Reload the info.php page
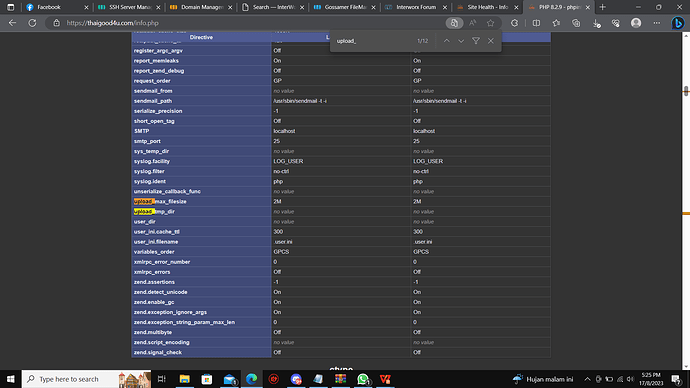Screen dimensions: 690x388 [32, 23]
